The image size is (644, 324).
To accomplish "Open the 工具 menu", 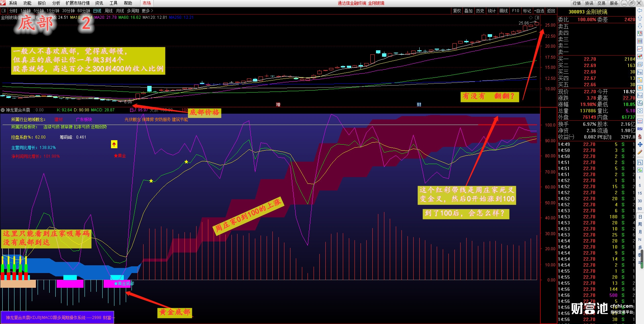I will pos(114,3).
